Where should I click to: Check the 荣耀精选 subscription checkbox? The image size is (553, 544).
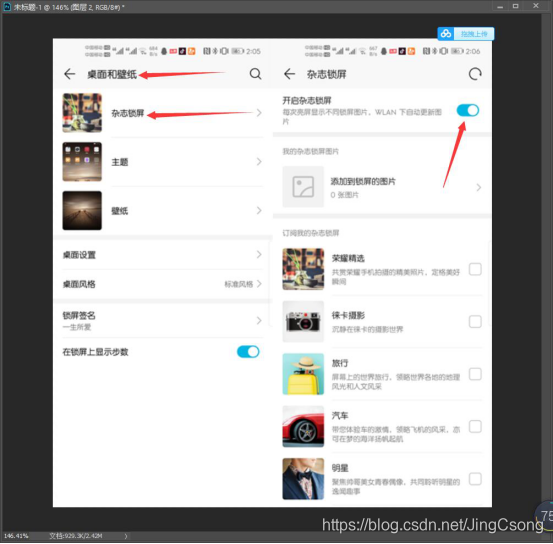[x=475, y=269]
